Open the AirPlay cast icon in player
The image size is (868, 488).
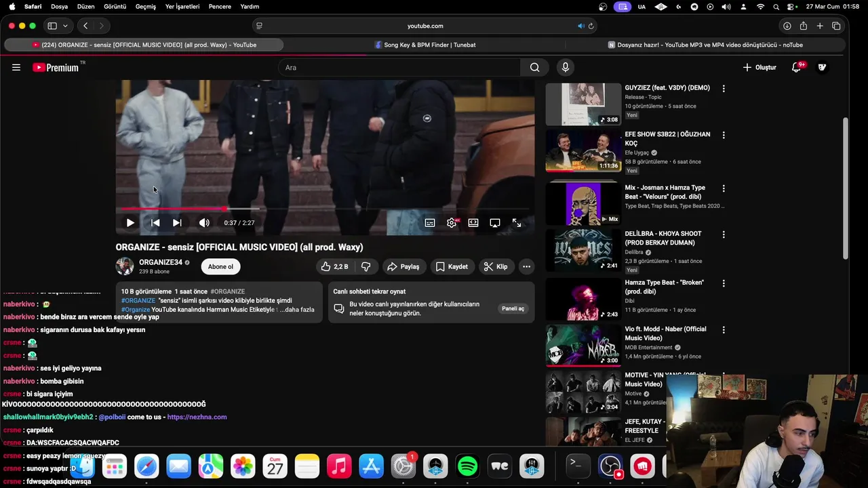495,222
